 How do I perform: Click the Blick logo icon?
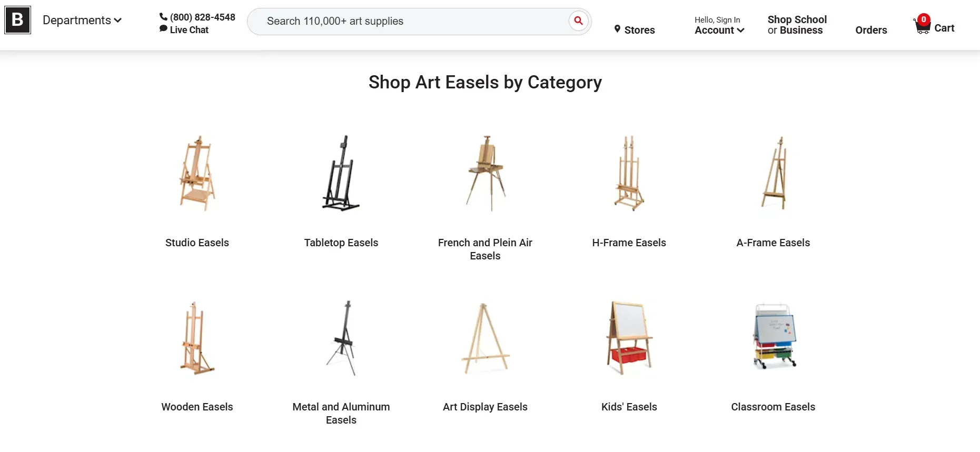[17, 20]
